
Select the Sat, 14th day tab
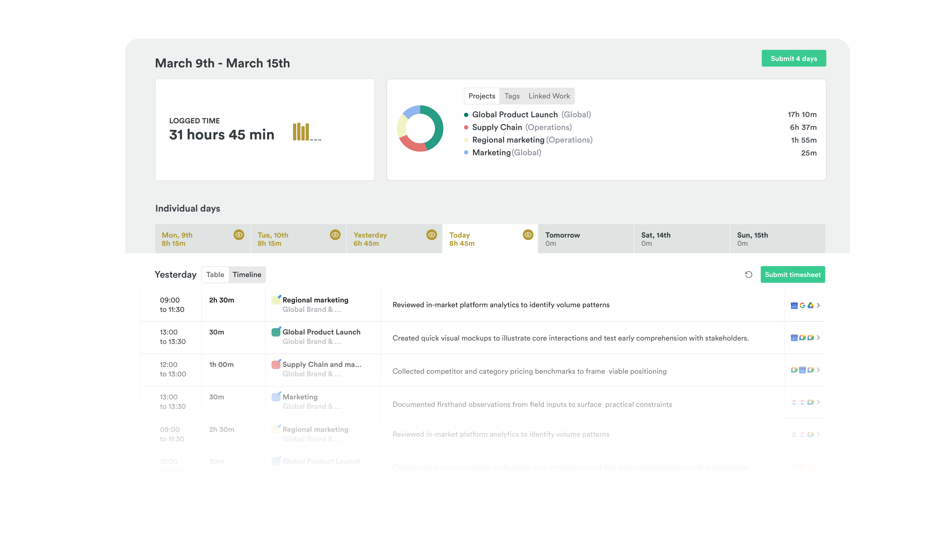682,238
